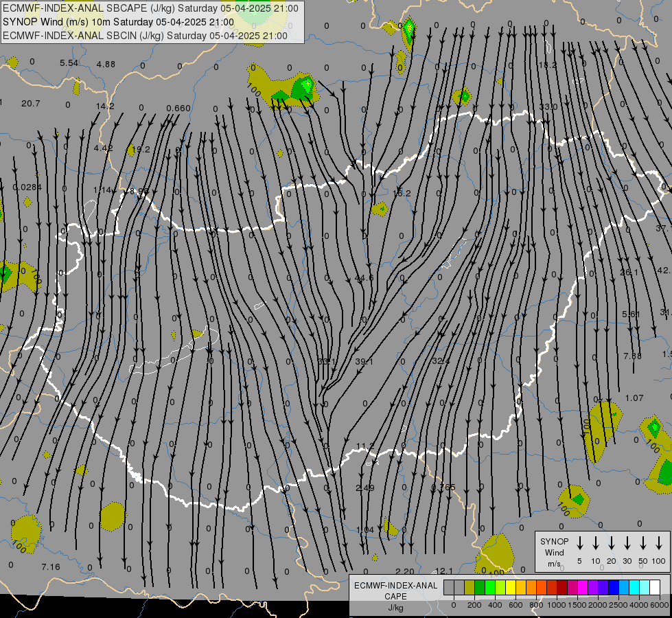Click the map value 5.61
Viewport: 672px width, 618px height.
tap(632, 314)
